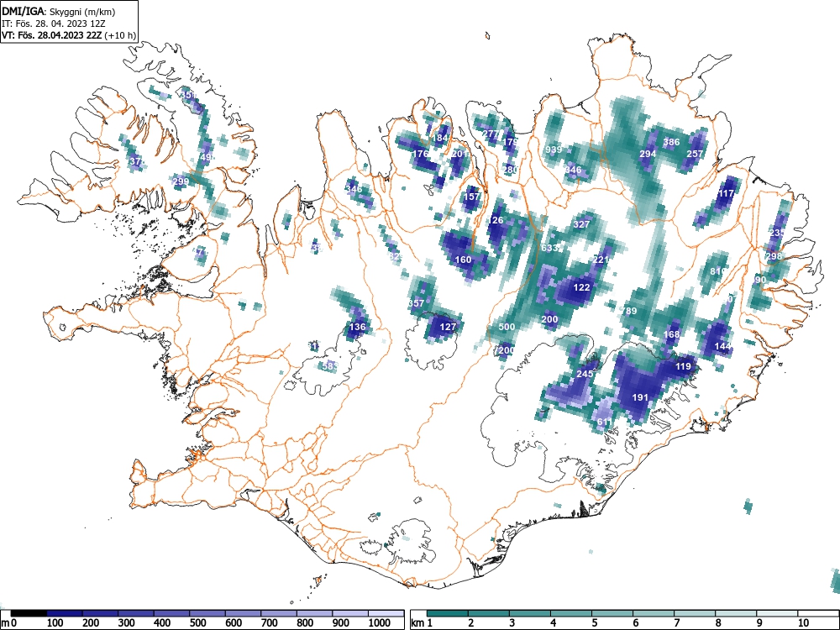Image resolution: width=840 pixels, height=630 pixels.
Task: Click the 299 visibility value
Action: (181, 181)
